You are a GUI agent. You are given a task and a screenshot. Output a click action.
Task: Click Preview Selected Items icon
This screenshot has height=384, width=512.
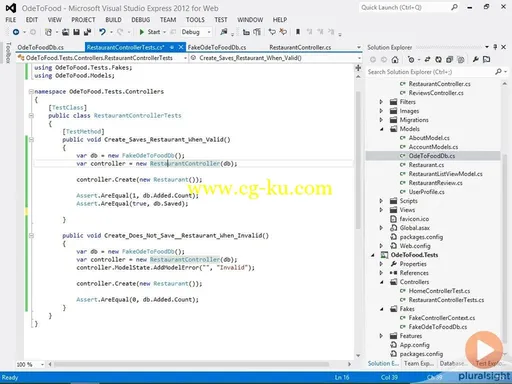pyautogui.click(x=486, y=60)
